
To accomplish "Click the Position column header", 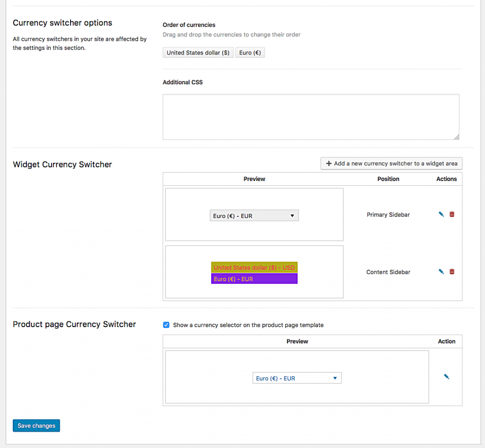I will coord(388,179).
